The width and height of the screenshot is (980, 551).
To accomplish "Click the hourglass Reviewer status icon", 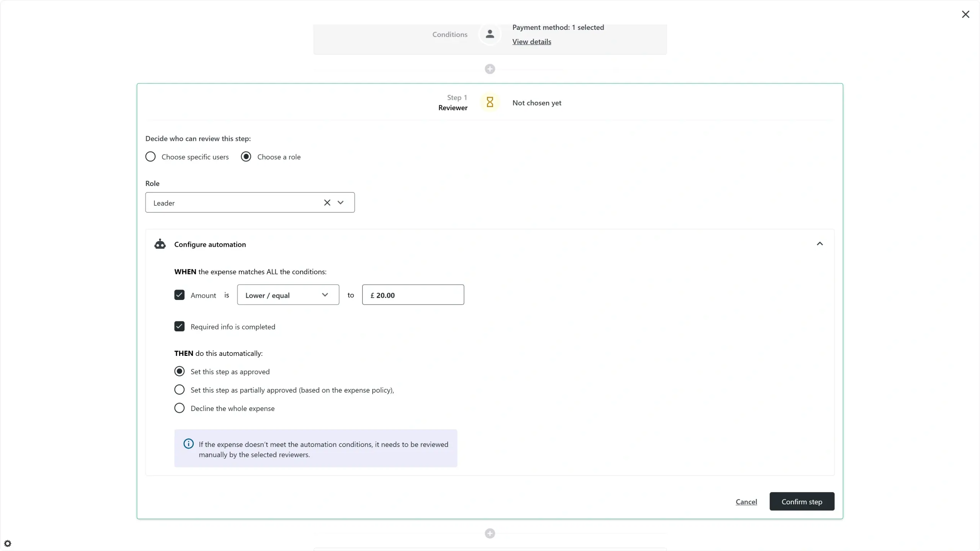I will coord(490,102).
